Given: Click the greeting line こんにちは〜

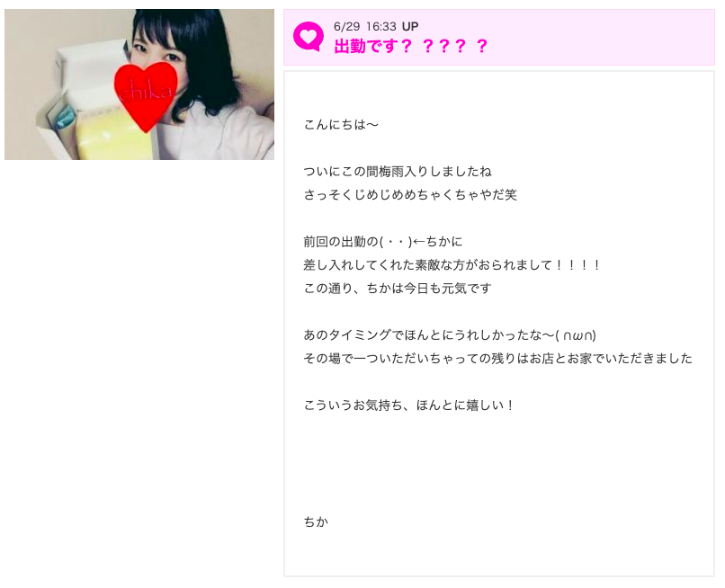Looking at the screenshot, I should [341, 124].
